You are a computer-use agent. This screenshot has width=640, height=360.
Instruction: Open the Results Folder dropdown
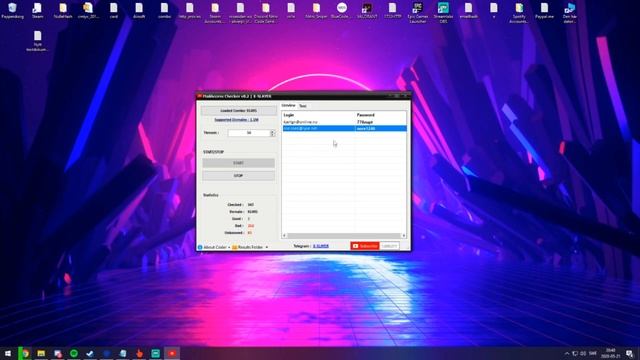(x=250, y=247)
